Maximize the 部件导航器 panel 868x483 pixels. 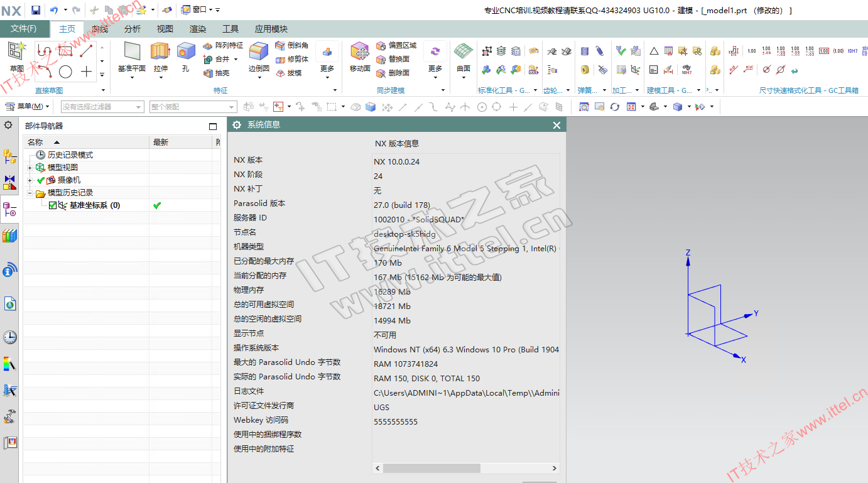pos(213,126)
